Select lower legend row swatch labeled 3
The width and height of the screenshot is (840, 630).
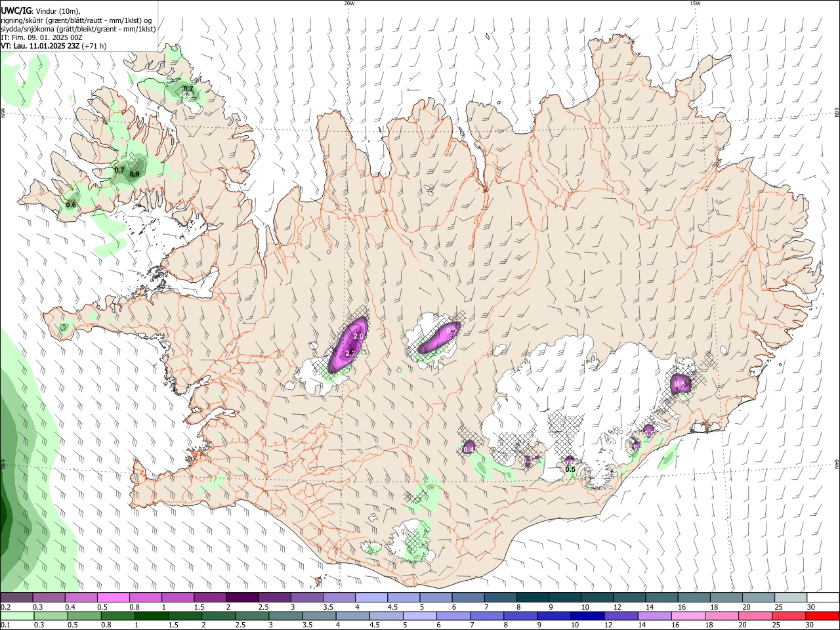coord(285,616)
